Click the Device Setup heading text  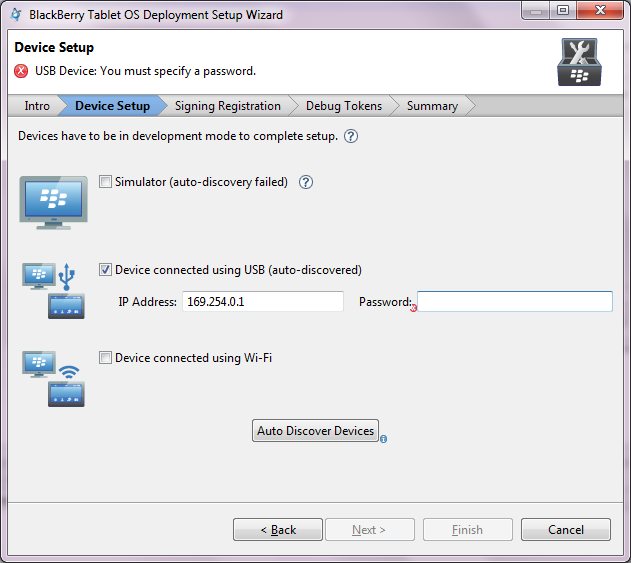pyautogui.click(x=54, y=47)
